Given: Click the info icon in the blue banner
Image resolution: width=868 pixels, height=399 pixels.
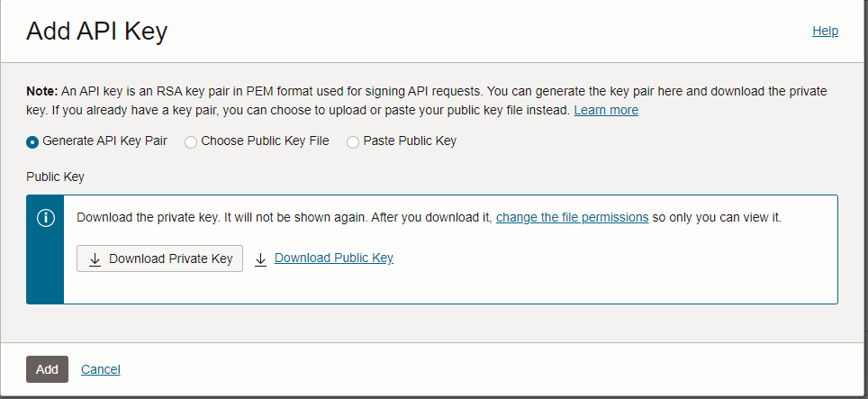Looking at the screenshot, I should [x=45, y=219].
